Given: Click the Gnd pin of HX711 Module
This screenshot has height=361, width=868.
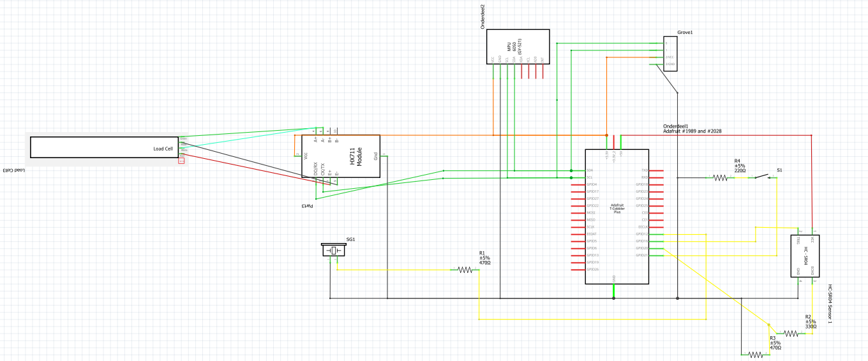Looking at the screenshot, I should [384, 155].
